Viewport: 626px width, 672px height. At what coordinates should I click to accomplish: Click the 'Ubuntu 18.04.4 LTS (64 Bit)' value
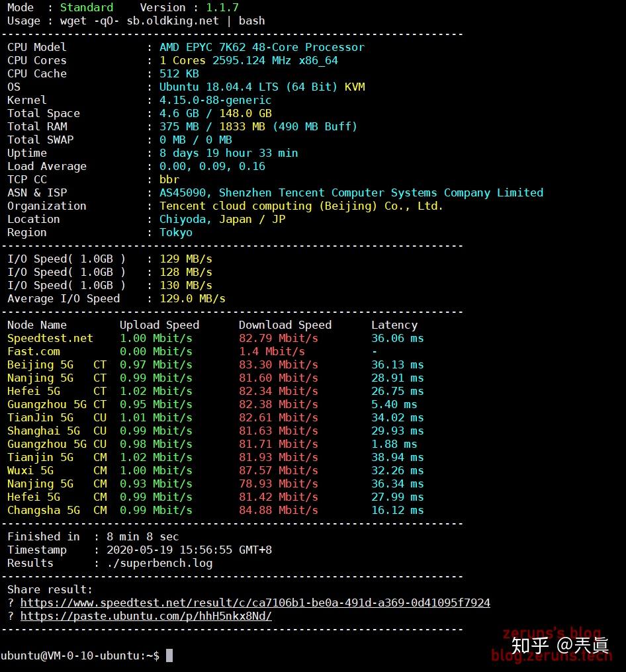[248, 87]
